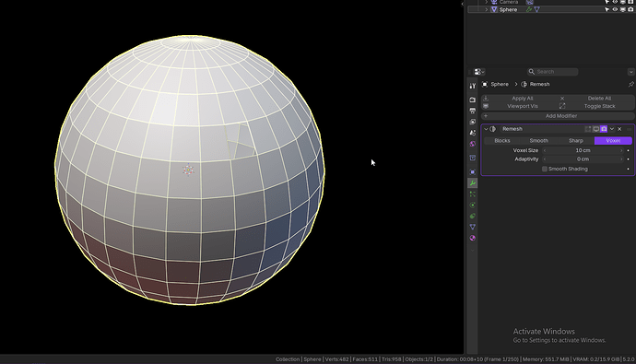Click the Viewport Vis button

coord(519,106)
